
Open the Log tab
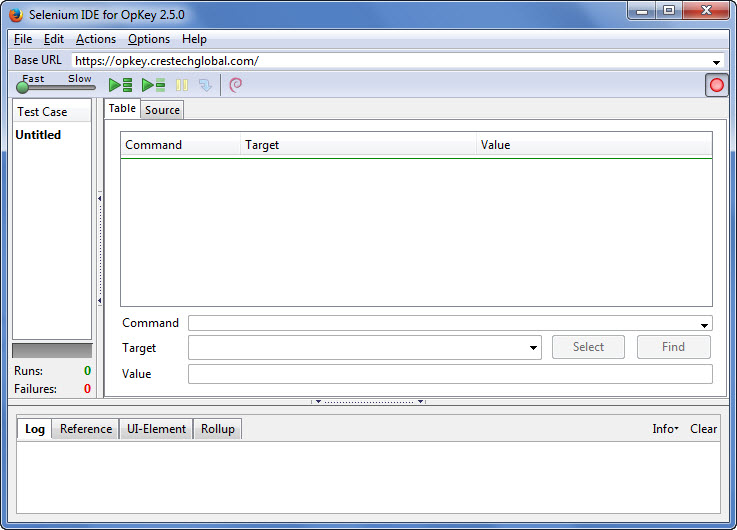(x=35, y=429)
